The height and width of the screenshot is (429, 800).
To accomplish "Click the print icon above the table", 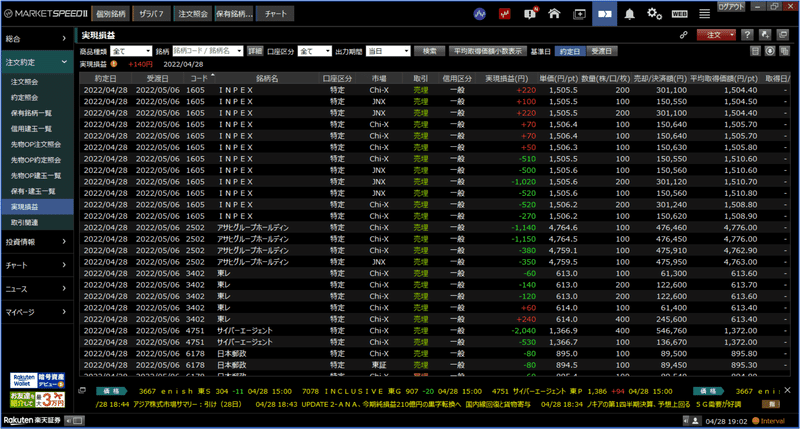I will click(756, 51).
